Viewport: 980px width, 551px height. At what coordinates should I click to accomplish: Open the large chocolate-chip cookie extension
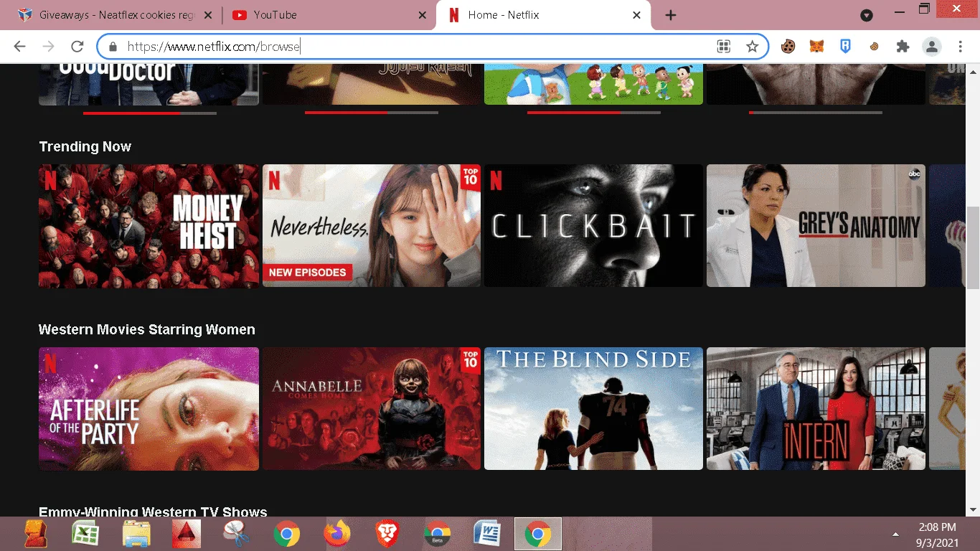pos(788,47)
